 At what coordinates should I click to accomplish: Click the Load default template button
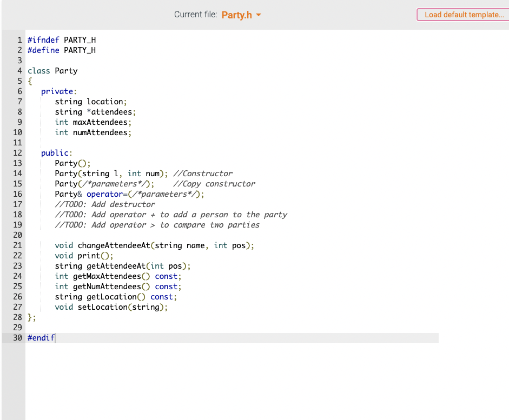click(x=462, y=15)
